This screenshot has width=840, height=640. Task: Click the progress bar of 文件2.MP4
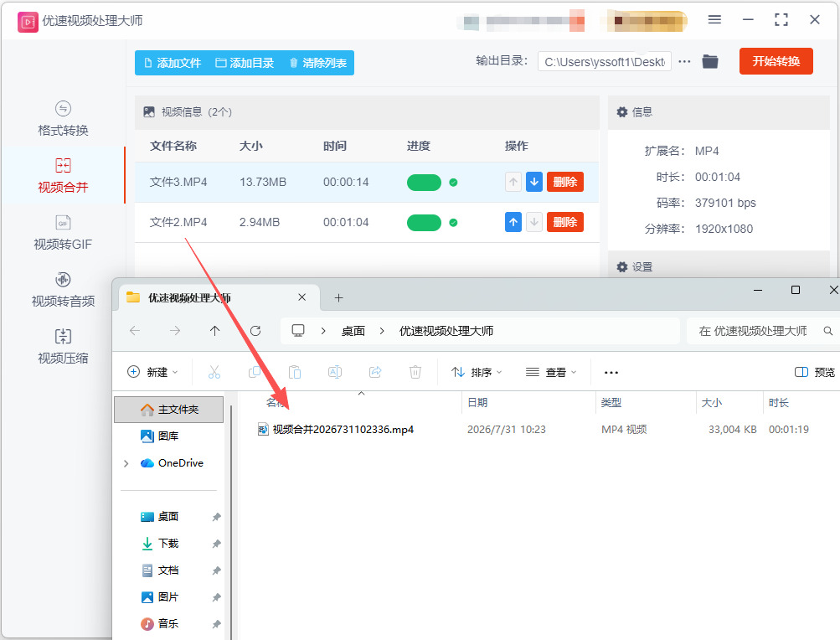click(424, 223)
